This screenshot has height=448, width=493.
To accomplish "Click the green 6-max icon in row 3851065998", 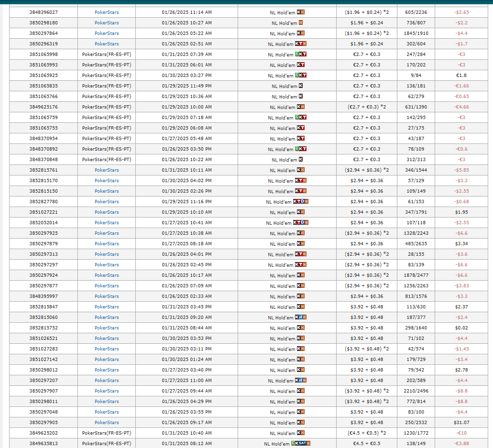I will click(297, 54).
